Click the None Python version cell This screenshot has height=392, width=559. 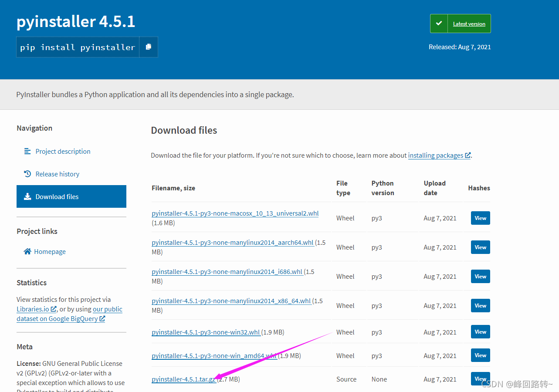tap(379, 379)
